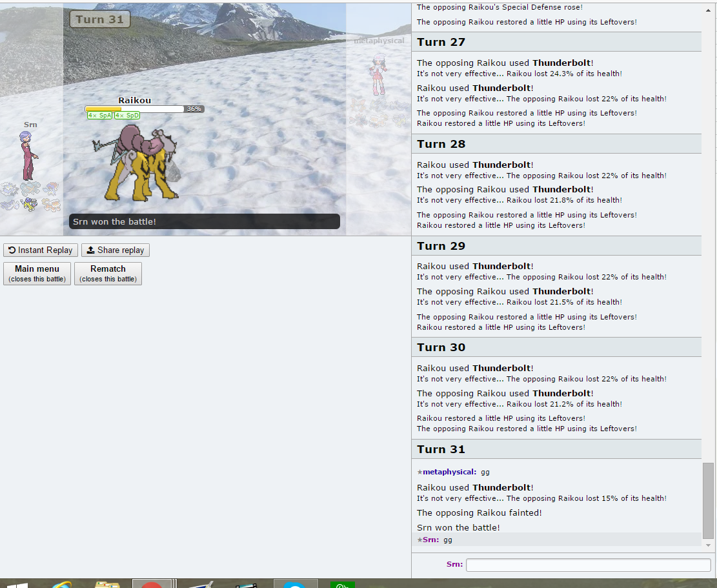Click the Turn 27 log header
The height and width of the screenshot is (588, 717).
556,42
